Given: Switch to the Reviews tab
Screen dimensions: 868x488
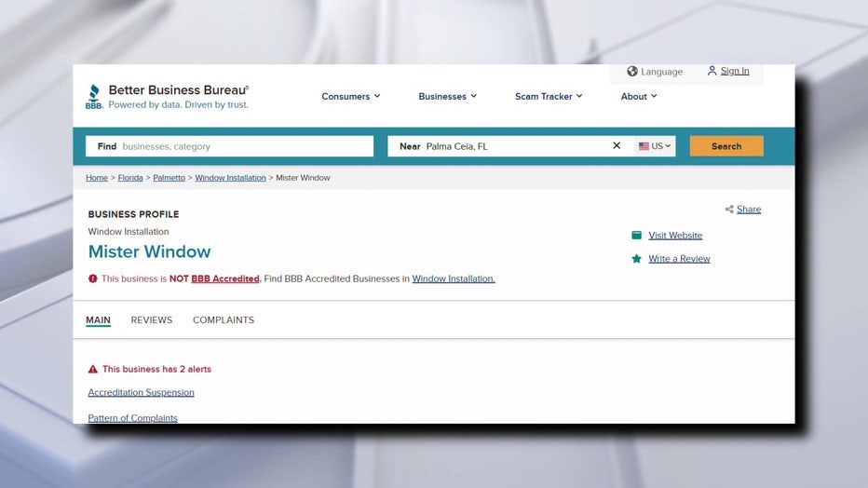Looking at the screenshot, I should point(152,320).
